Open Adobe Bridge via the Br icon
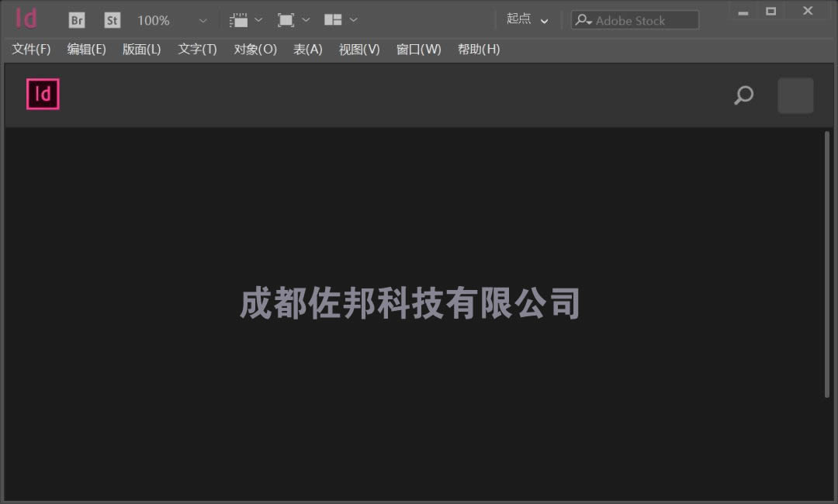The image size is (838, 504). (x=76, y=19)
